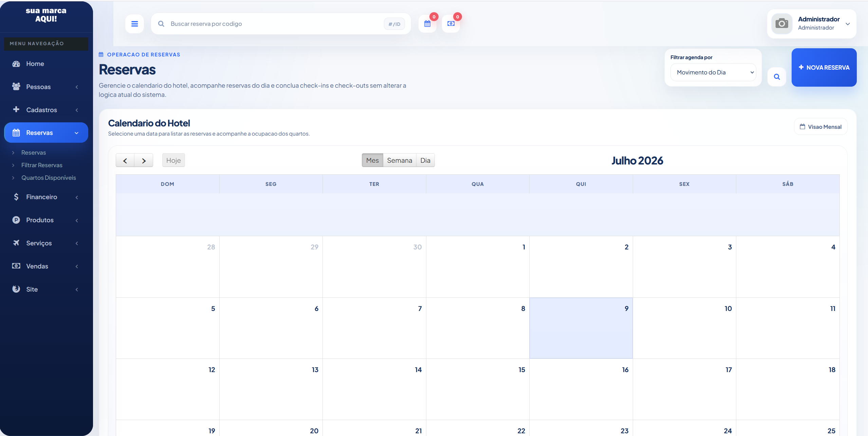The image size is (868, 436).
Task: Switch calendar to Dia view
Action: tap(425, 160)
